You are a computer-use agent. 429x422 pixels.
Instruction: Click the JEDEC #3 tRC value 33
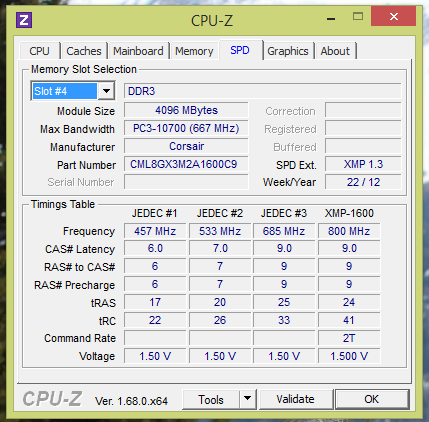coord(284,320)
